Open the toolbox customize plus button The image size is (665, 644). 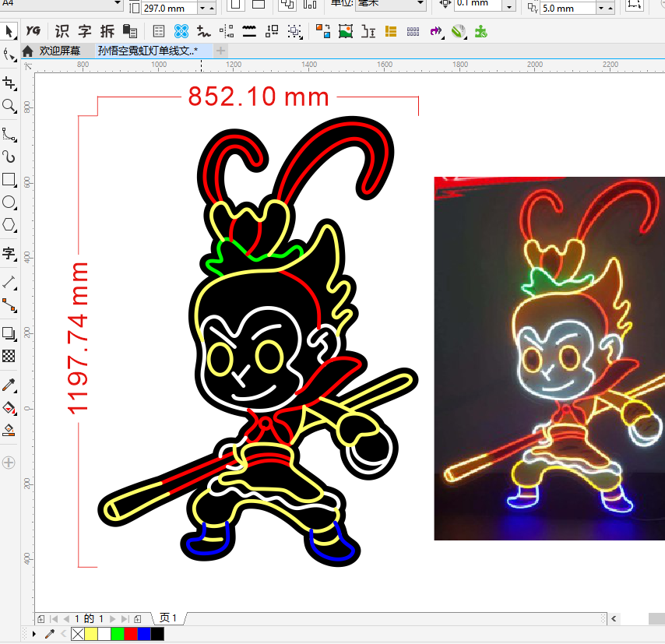pos(9,463)
